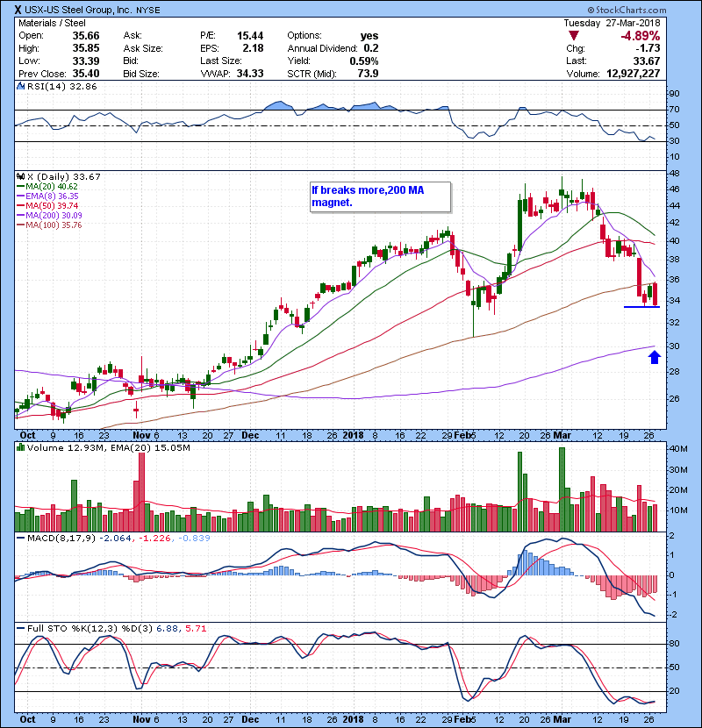Click the Open value 35.66
Image resolution: width=702 pixels, height=728 pixels.
[x=86, y=36]
